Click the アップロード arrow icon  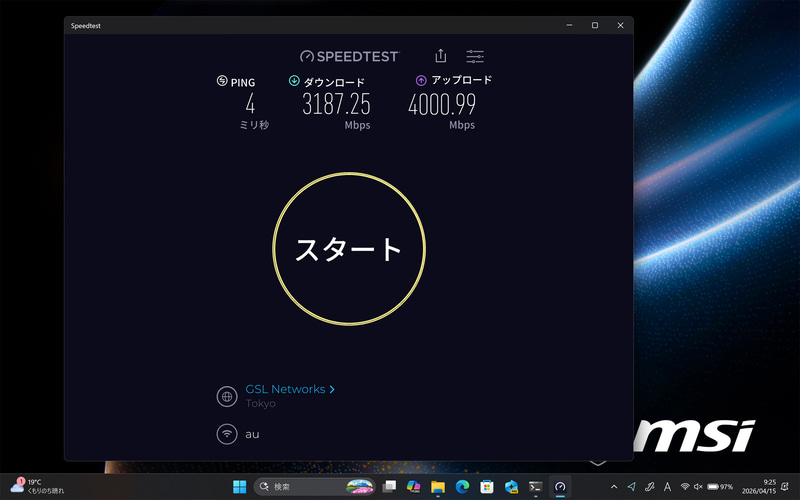click(421, 81)
